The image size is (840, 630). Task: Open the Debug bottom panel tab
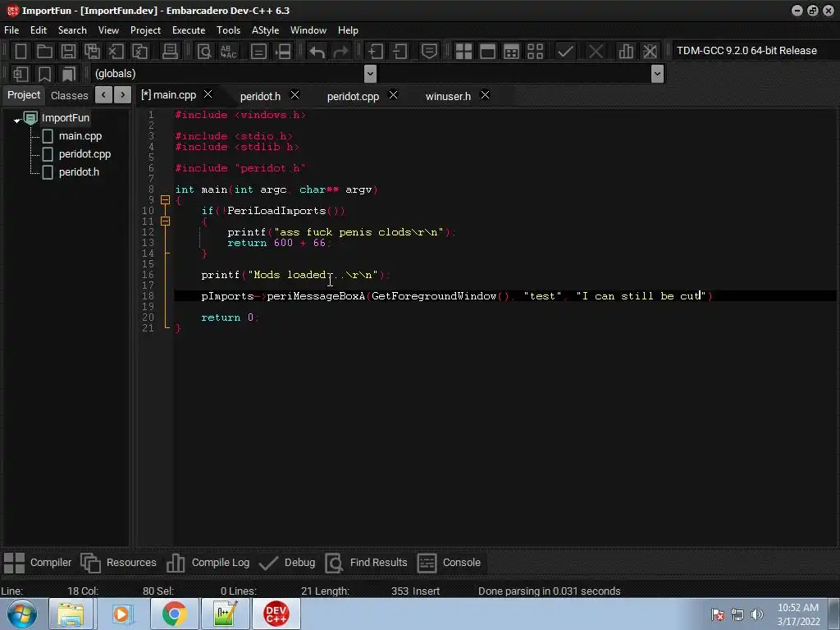pos(286,563)
